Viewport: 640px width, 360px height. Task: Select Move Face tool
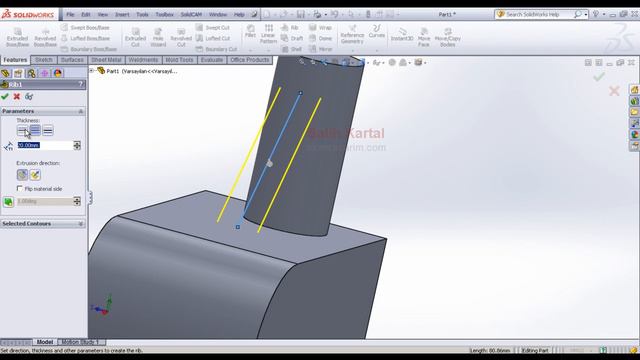point(424,37)
